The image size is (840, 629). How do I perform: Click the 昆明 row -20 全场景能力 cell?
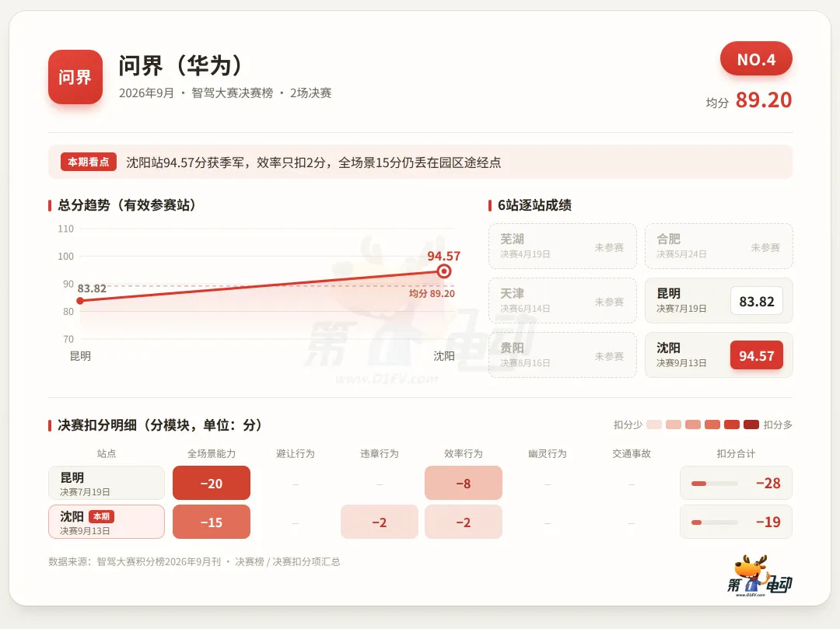[x=212, y=483]
